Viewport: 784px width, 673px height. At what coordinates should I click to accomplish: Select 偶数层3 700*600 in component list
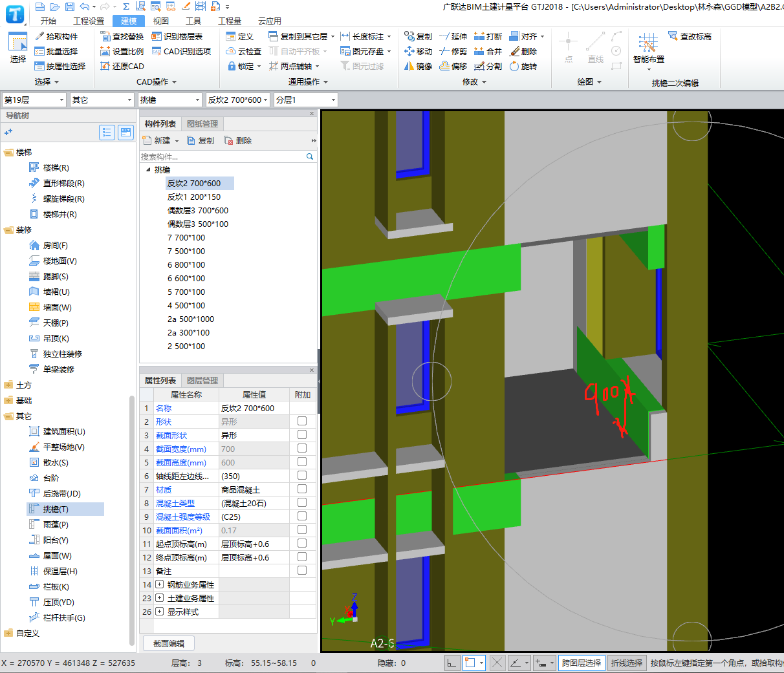click(198, 210)
